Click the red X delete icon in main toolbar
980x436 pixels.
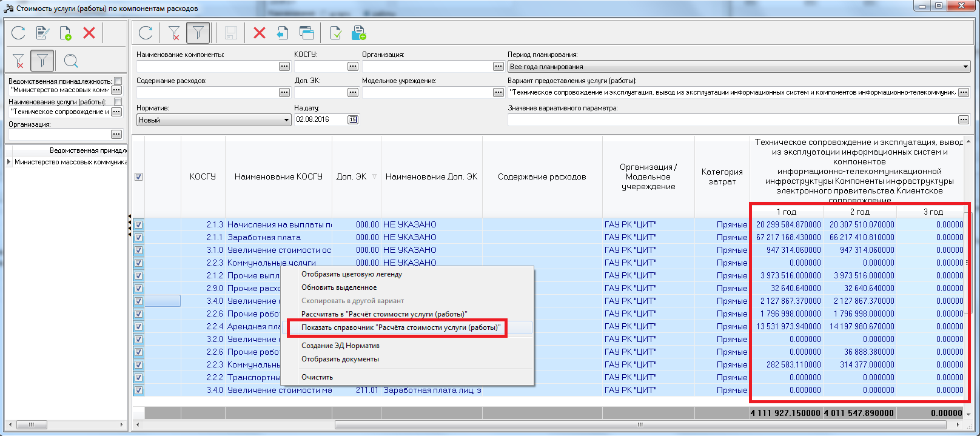point(260,33)
